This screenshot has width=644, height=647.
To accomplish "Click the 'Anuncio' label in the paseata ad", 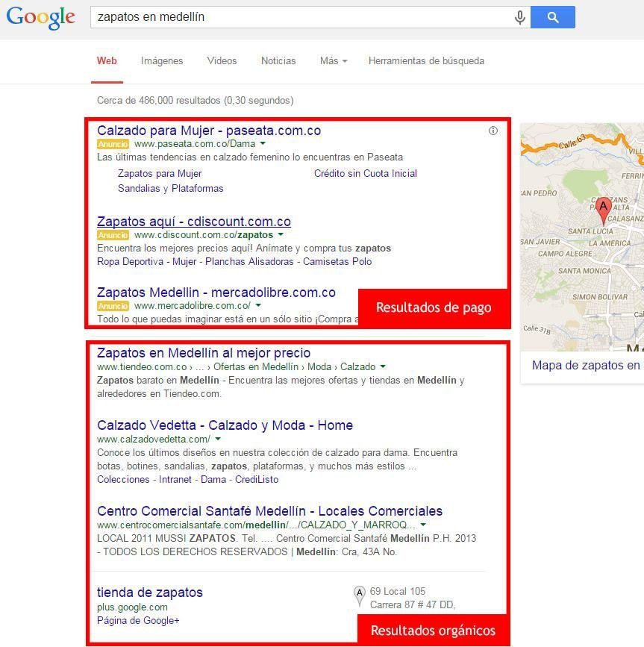I will [x=113, y=144].
